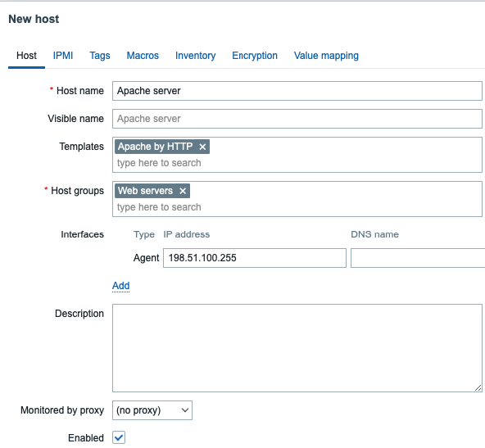This screenshot has width=485, height=448.
Task: Select the Value mapping tab
Action: coord(326,56)
